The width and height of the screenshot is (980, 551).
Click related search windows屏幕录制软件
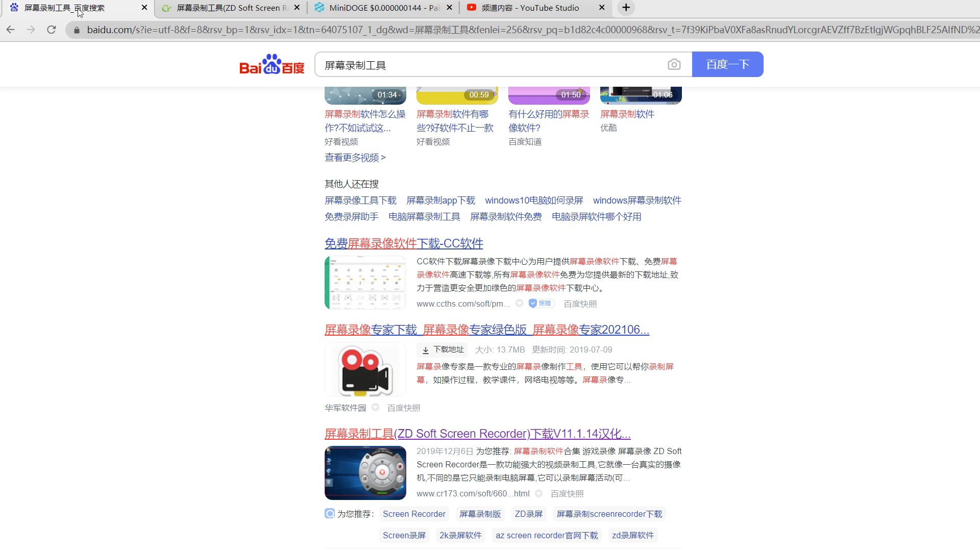[637, 201]
